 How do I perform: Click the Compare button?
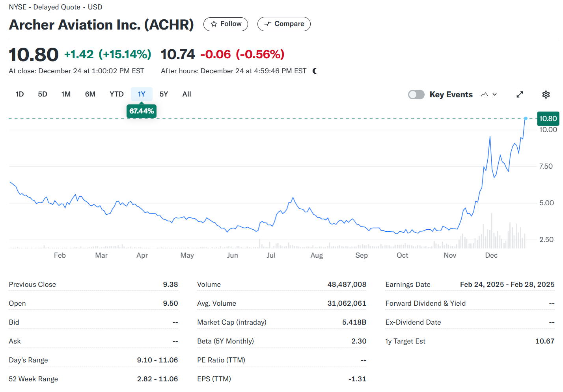click(284, 24)
